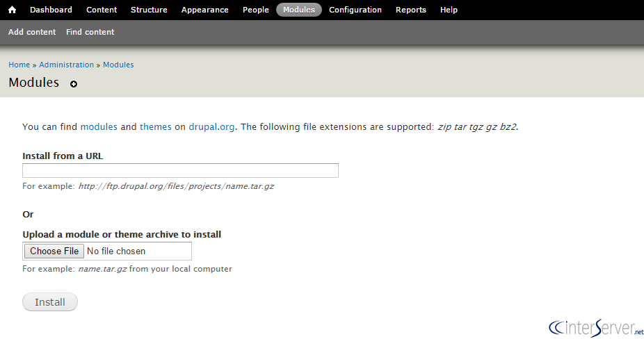The image size is (644, 339).
Task: Open the People menu
Action: coord(255,10)
